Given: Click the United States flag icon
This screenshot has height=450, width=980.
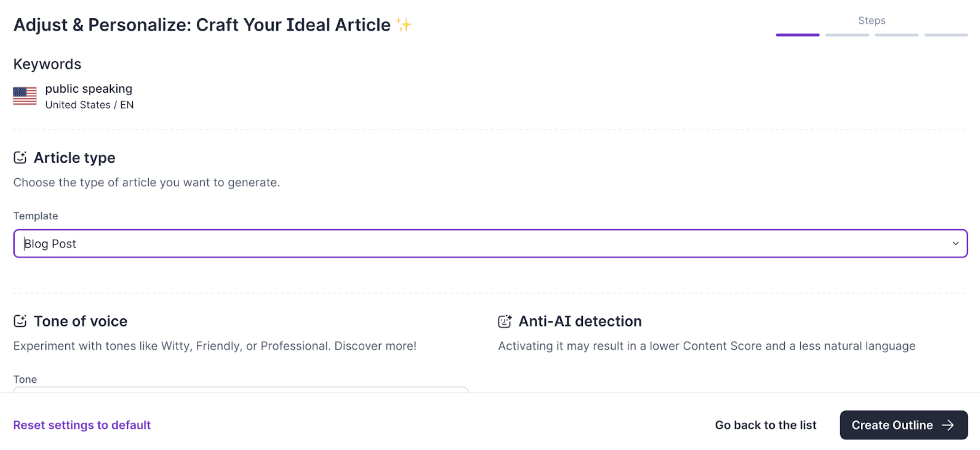Looking at the screenshot, I should (25, 96).
